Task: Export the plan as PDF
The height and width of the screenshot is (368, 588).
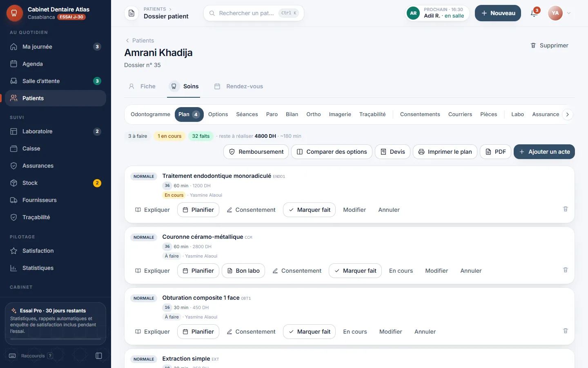Action: click(495, 152)
